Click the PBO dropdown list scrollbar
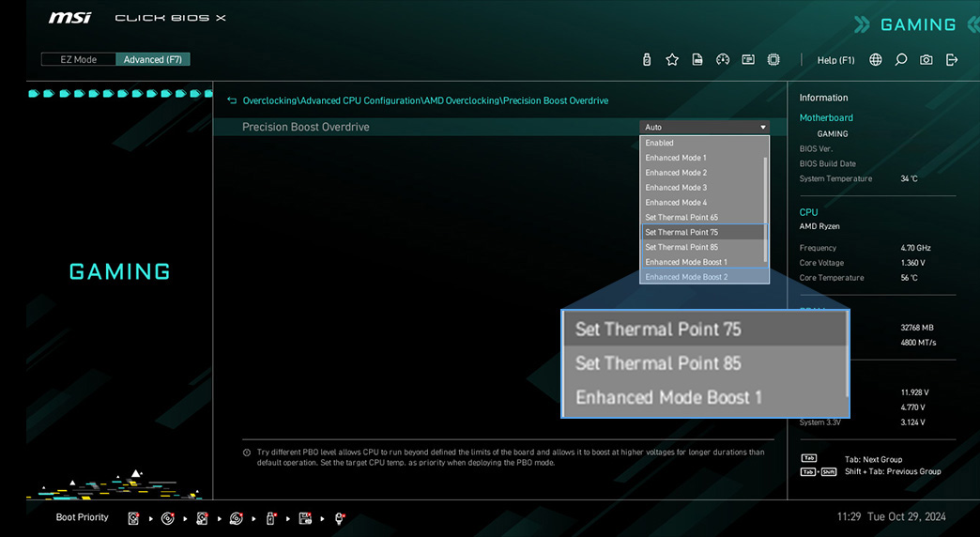980x537 pixels. click(766, 209)
